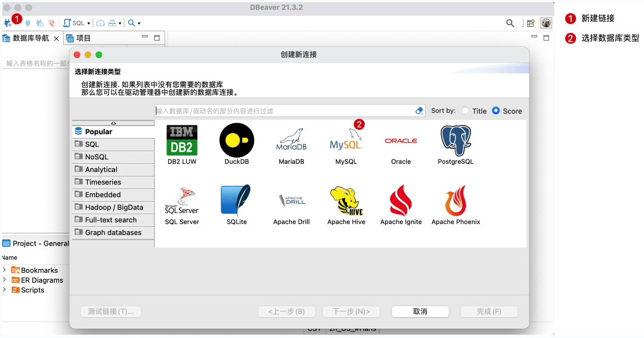Viewport: 644px width, 338px height.
Task: Close the 数据库导航 tab
Action: coord(56,38)
